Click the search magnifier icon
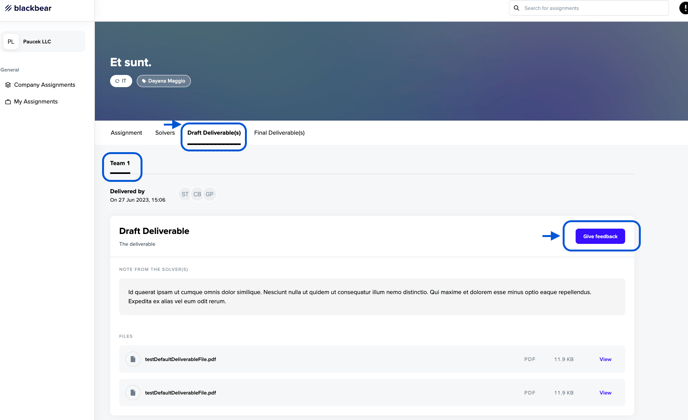 [x=516, y=8]
